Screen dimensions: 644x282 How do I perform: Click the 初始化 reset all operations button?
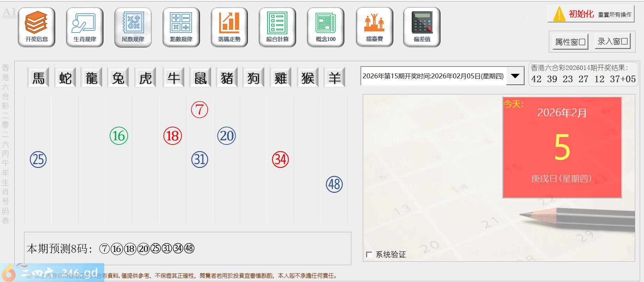(591, 14)
